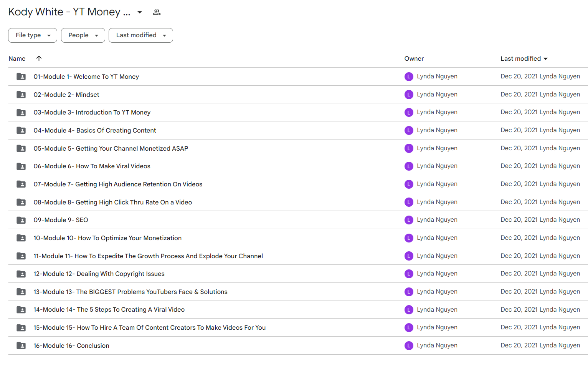
Task: Open 15-Module 15- How To Hire A Team
Action: 149,327
